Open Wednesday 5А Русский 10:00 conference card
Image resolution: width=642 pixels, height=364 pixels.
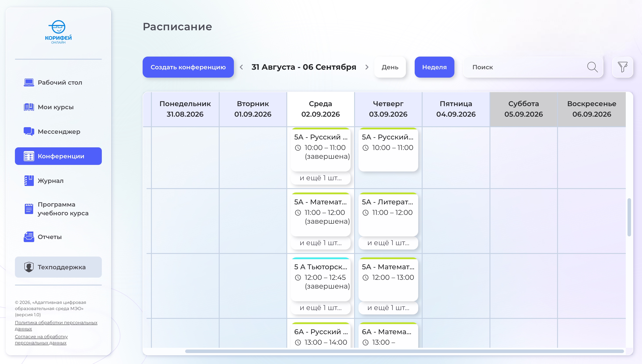321,150
